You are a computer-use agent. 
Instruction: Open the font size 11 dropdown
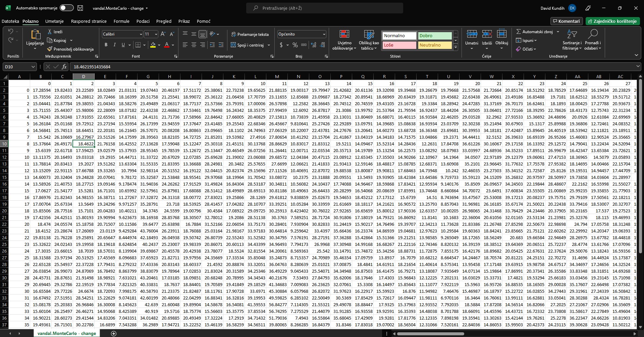pos(156,34)
